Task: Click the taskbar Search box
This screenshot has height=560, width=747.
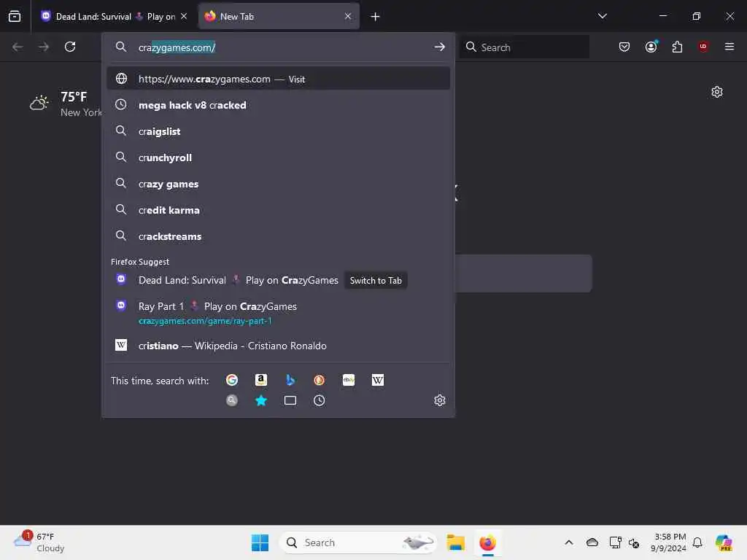Action: 357,542
